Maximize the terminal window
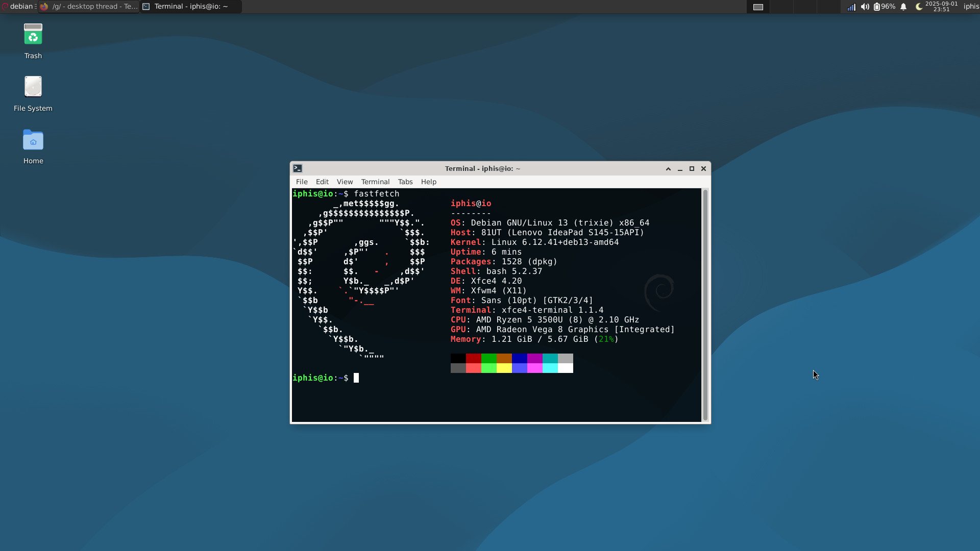Viewport: 980px width, 551px height. click(692, 169)
